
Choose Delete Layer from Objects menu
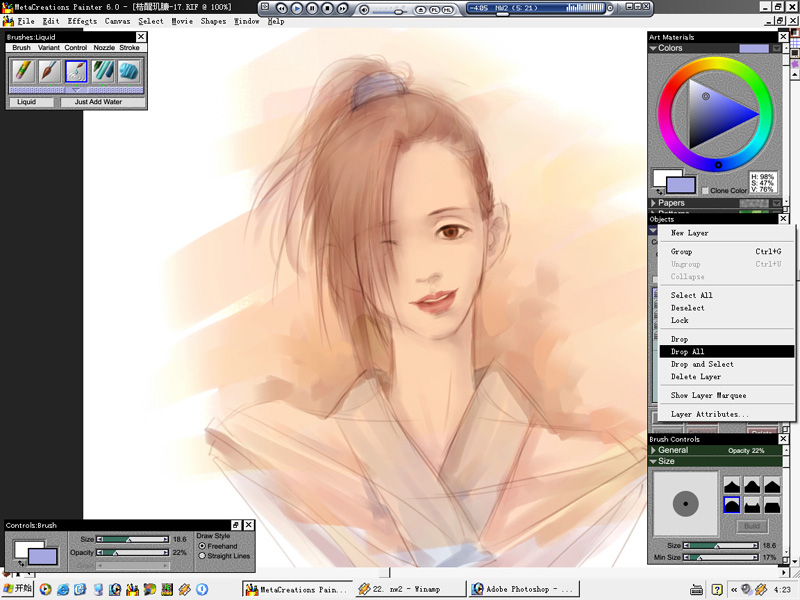click(x=727, y=377)
